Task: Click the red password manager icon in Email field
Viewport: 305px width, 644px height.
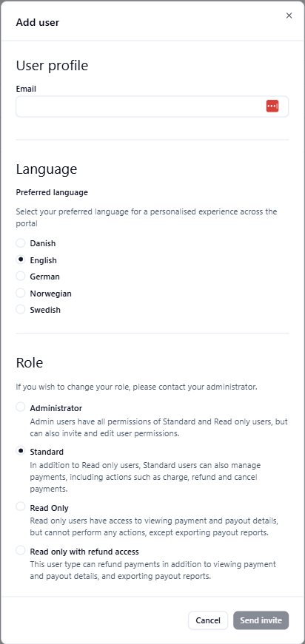Action: coord(272,106)
